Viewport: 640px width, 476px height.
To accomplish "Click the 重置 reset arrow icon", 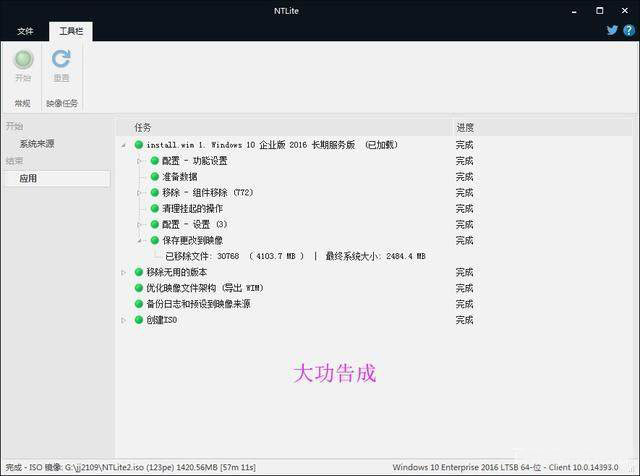I will click(x=61, y=59).
